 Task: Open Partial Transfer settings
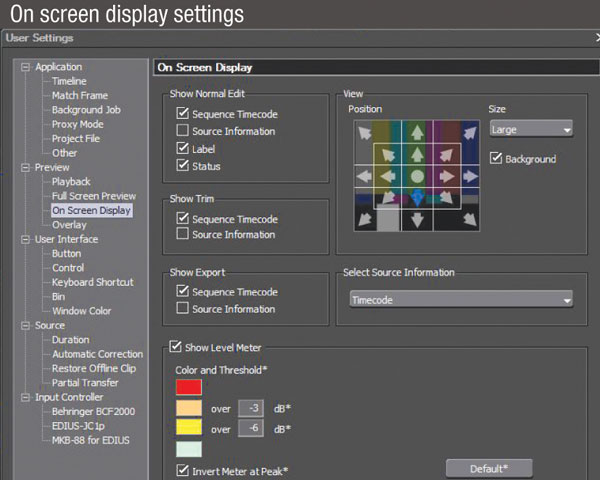coord(85,383)
